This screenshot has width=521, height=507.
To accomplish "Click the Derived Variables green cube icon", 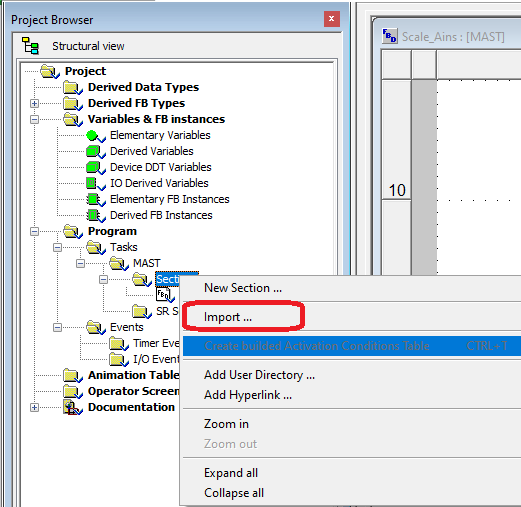I will coord(95,152).
